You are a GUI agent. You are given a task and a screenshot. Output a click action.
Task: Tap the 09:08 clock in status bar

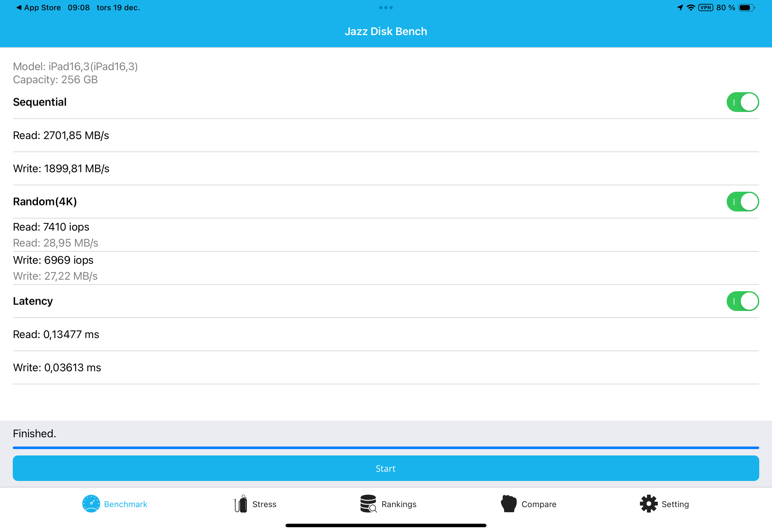point(79,8)
